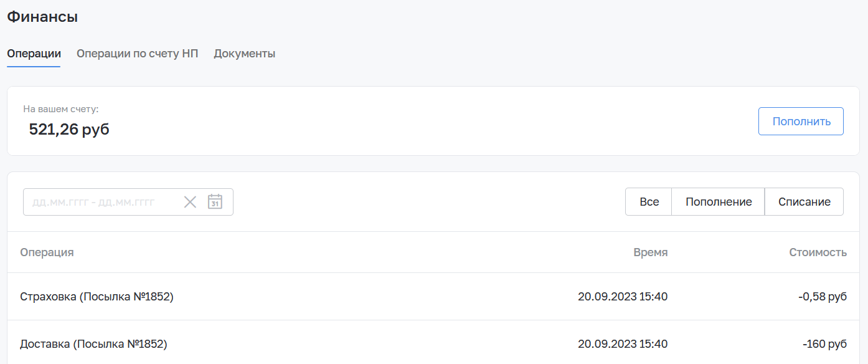The height and width of the screenshot is (364, 868).
Task: Open the Операции по счету НП tab
Action: pyautogui.click(x=137, y=54)
